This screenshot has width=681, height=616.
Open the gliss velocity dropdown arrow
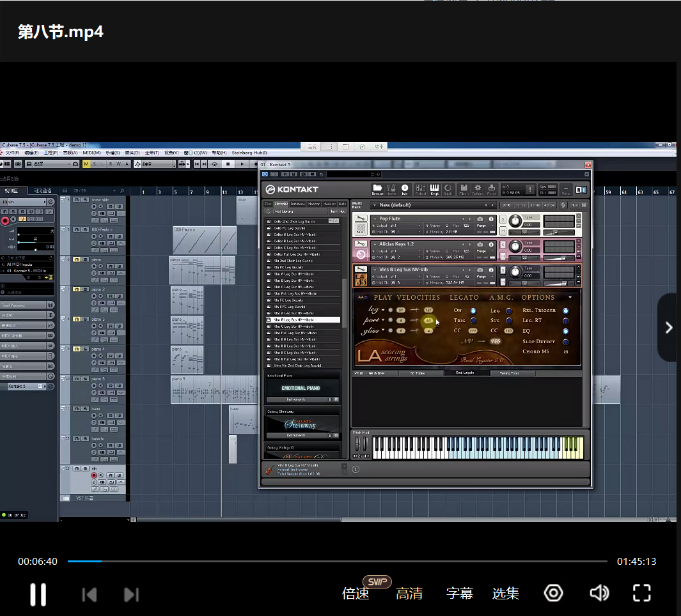tap(383, 330)
